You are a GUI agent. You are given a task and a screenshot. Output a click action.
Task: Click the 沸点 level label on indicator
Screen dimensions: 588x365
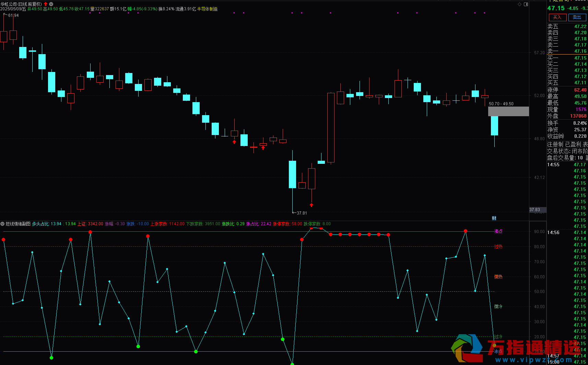click(x=498, y=231)
